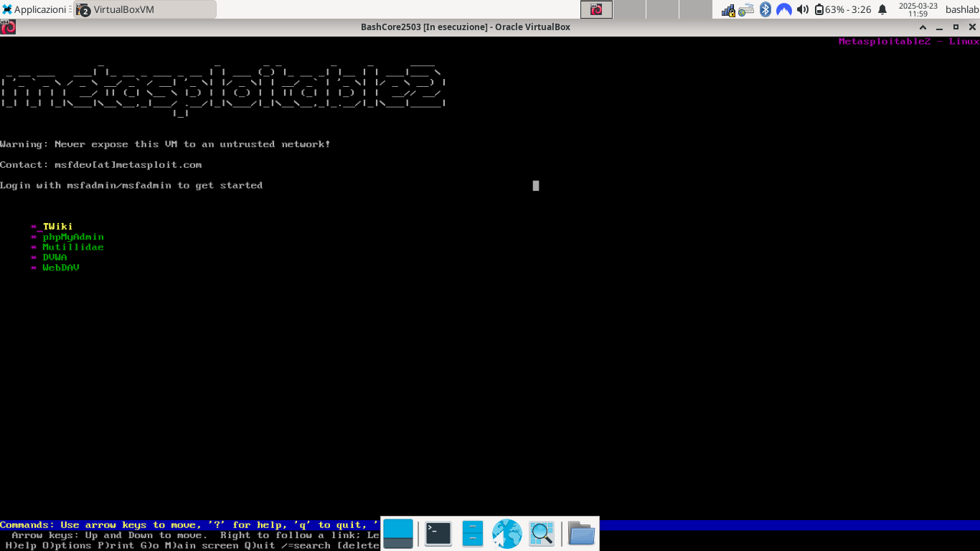Screen dimensions: 980x551
Task: Open the NordVPN mountain tray icon
Action: point(784,9)
